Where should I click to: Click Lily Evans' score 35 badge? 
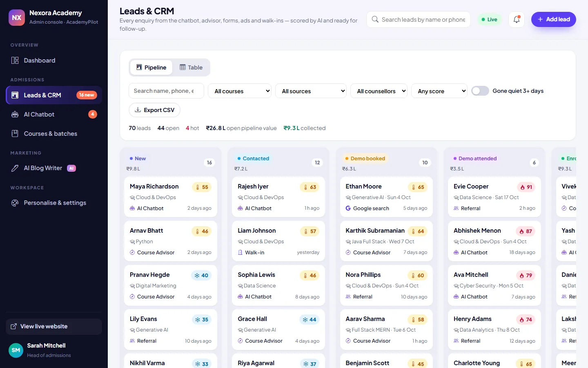[202, 320]
